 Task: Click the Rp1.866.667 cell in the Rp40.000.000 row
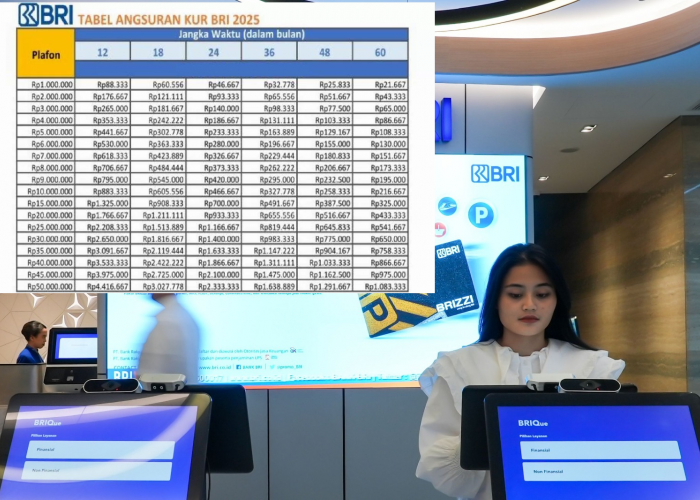click(x=214, y=263)
